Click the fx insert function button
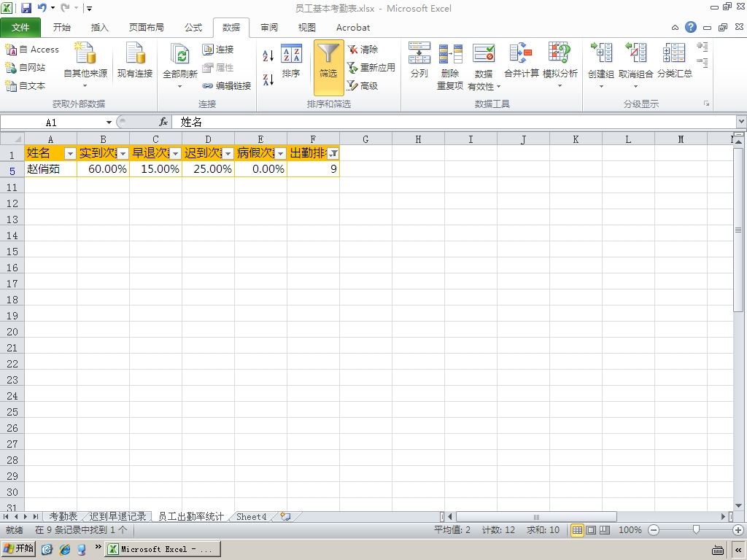This screenshot has height=560, width=747. [163, 122]
